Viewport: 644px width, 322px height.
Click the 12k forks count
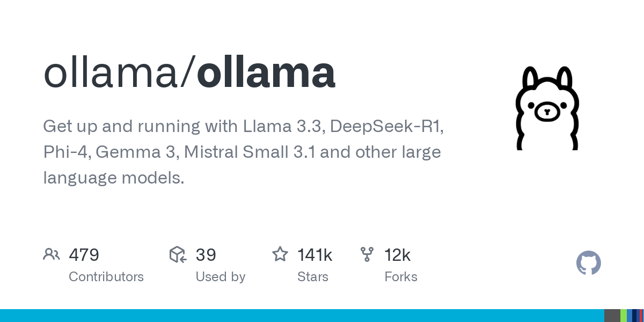[398, 255]
